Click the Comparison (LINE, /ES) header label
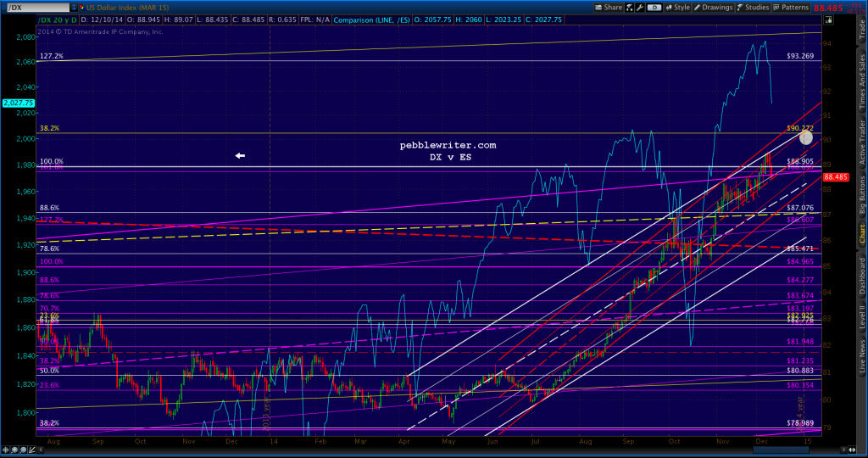This screenshot has height=458, width=868. tap(371, 20)
